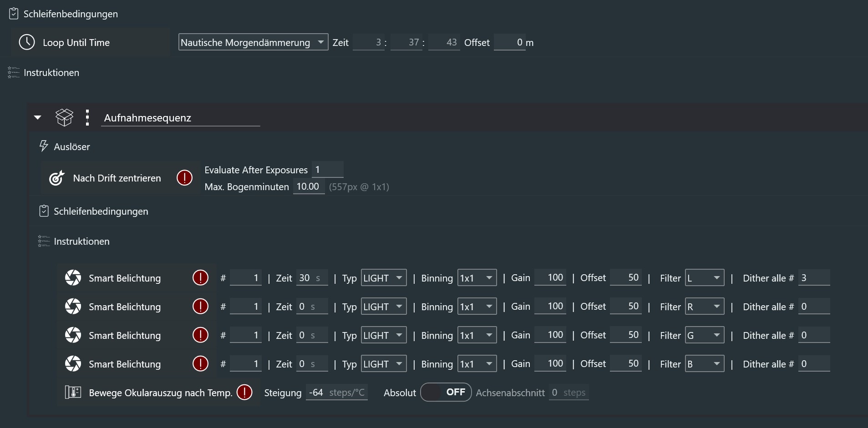
Task: Click the Nach Drift zentrieren label
Action: tap(117, 178)
